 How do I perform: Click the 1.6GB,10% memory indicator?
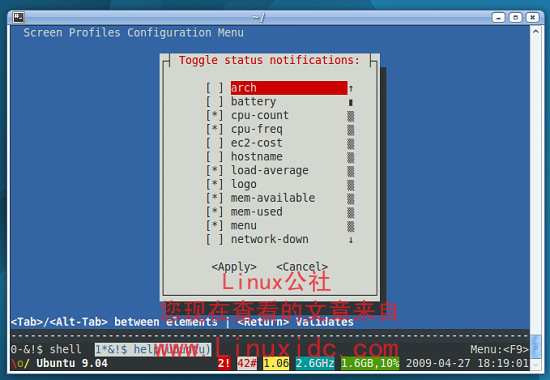370,363
